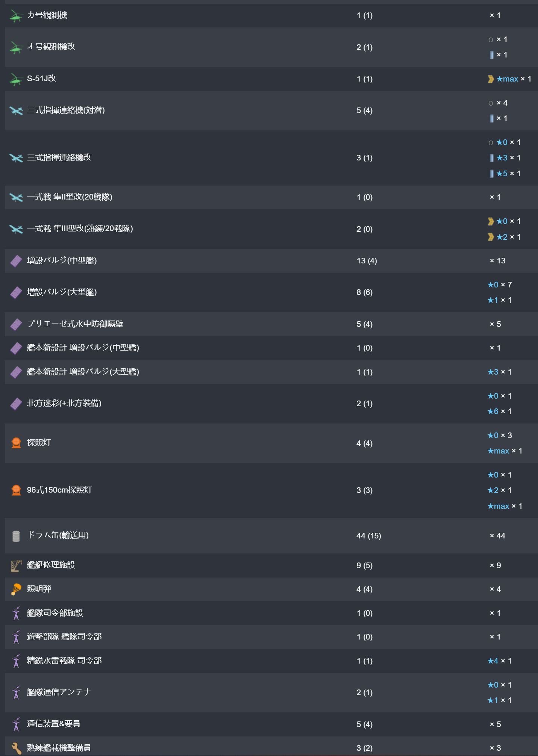Viewport: 538px width, 756px height.
Task: Select the プリエーゼ式水中防御隔壁 item name
Action: [x=75, y=324]
